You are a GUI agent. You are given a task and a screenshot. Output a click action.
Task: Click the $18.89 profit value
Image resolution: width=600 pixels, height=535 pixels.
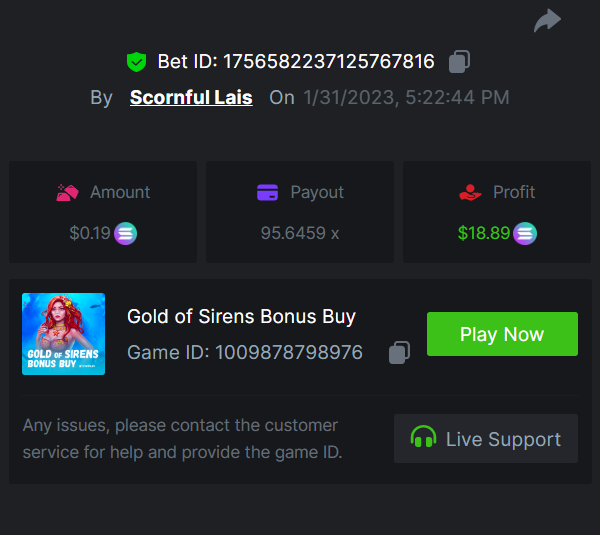click(484, 234)
